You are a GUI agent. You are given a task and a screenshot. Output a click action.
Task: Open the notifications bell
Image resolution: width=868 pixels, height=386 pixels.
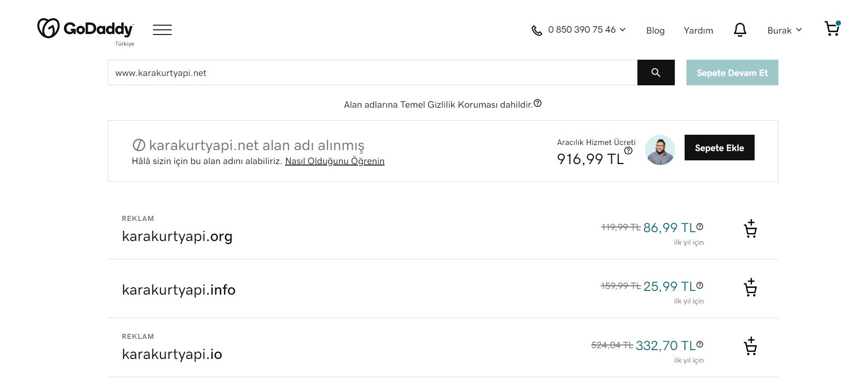point(740,30)
